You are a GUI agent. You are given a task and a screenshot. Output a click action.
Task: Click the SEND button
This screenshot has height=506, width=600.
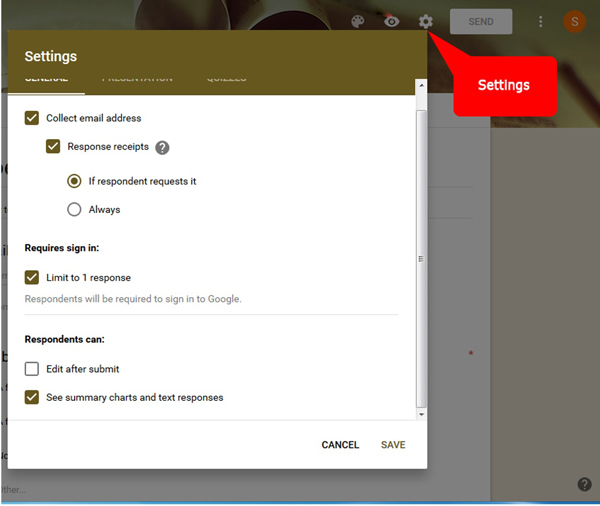(481, 22)
